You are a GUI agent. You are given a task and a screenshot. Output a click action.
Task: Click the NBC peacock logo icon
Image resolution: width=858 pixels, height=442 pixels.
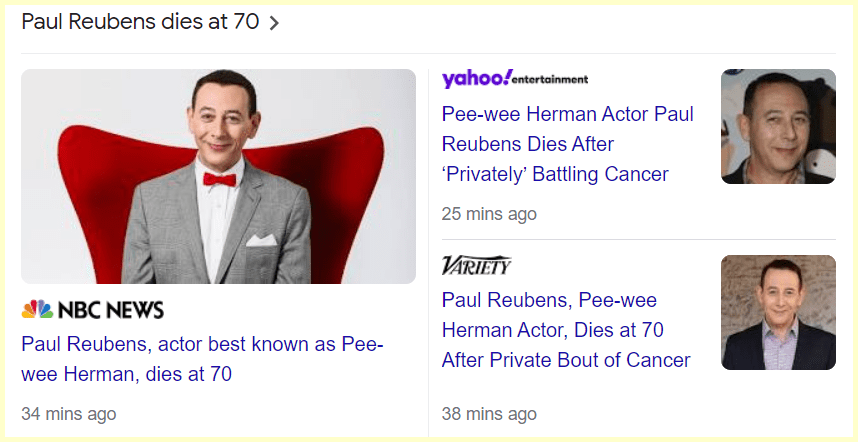click(x=37, y=309)
